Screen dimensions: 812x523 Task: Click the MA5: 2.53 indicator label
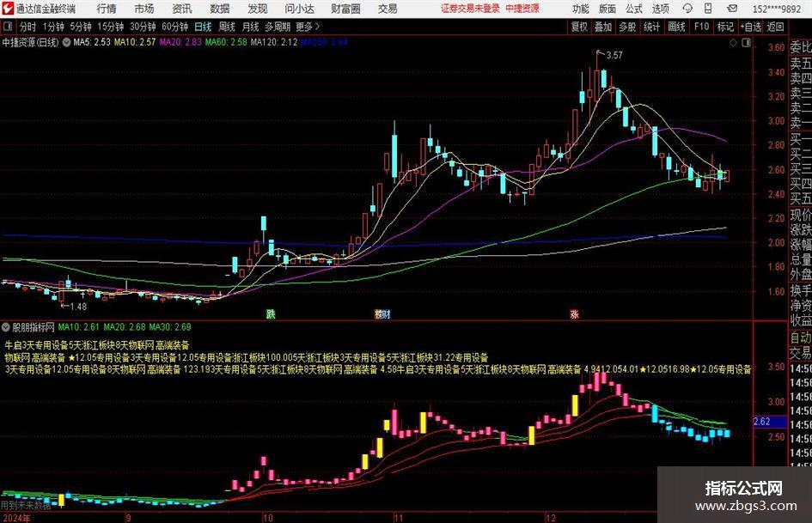coord(92,42)
